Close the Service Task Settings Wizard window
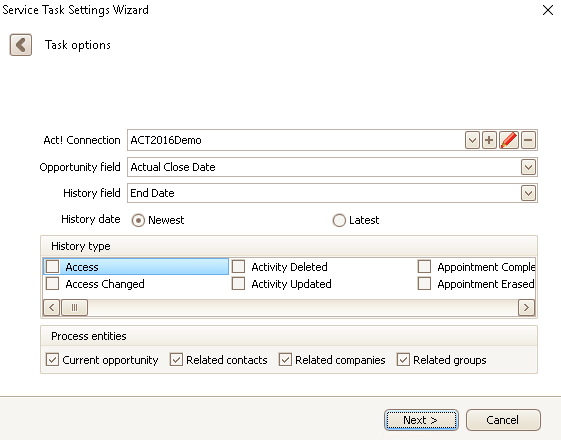 point(548,10)
